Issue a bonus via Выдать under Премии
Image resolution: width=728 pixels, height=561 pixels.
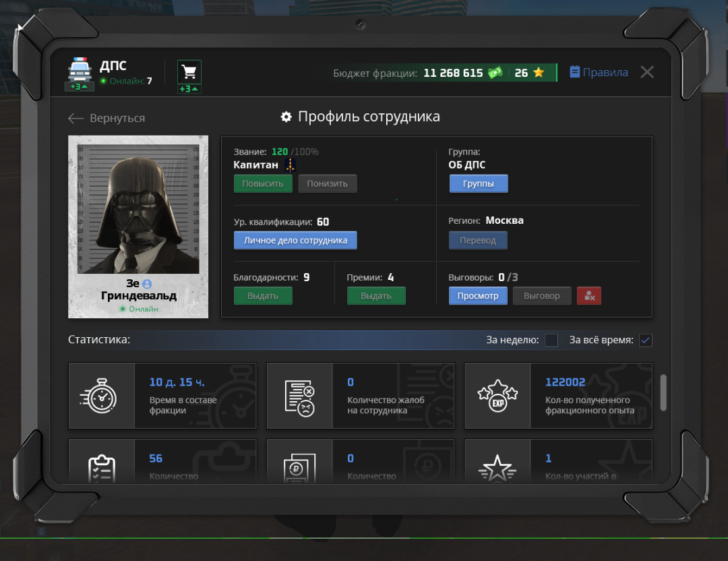click(x=376, y=296)
